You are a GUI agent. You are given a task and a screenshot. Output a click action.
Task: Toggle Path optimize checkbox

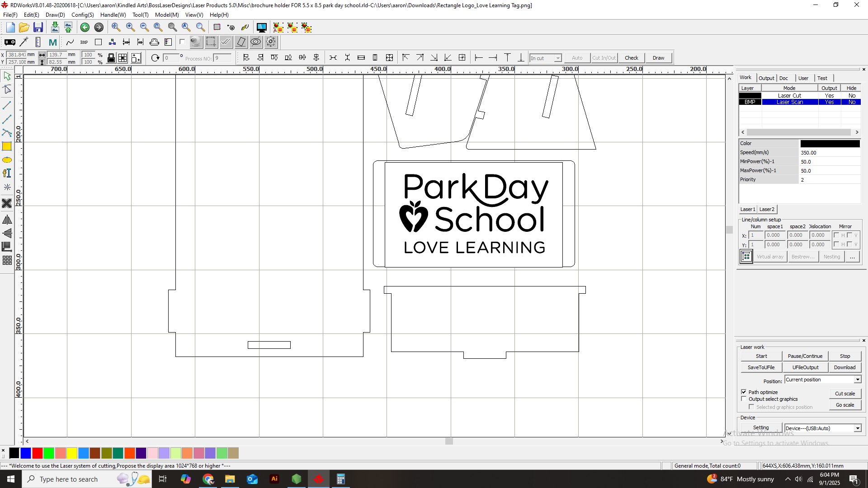[744, 392]
